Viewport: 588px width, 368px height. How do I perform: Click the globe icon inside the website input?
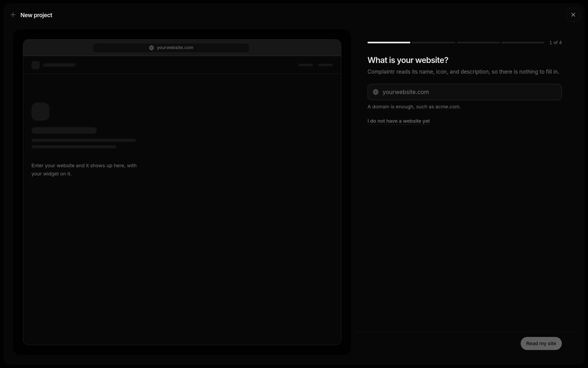click(376, 92)
